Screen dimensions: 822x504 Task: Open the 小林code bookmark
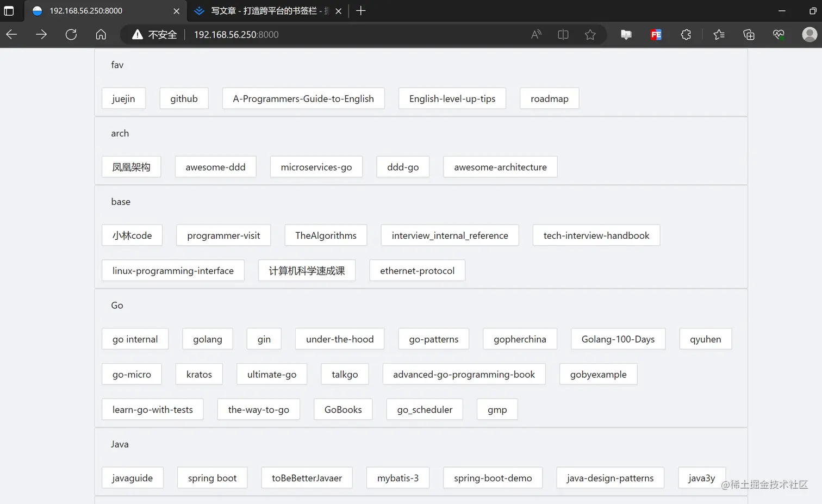132,235
